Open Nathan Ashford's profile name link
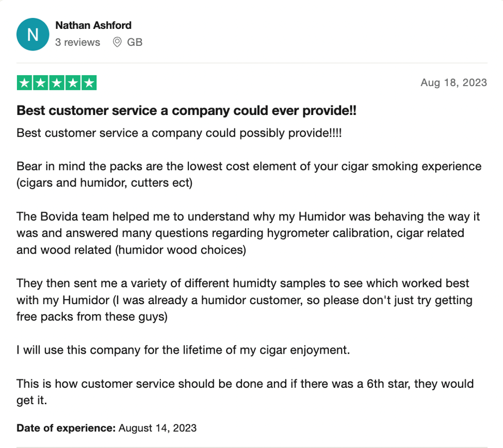 (93, 25)
